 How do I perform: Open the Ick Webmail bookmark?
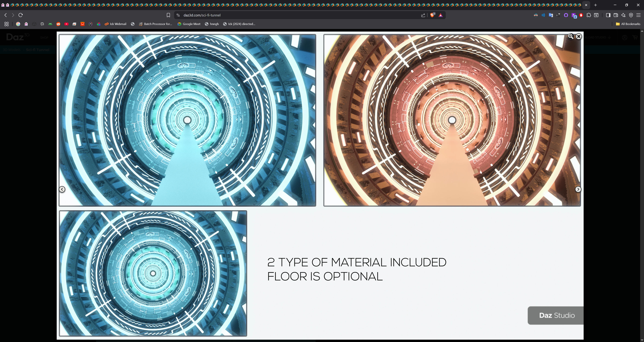coord(116,24)
